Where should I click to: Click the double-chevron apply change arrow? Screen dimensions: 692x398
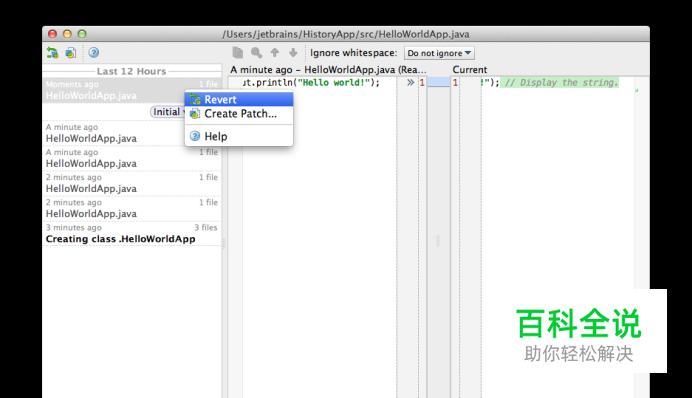[410, 83]
